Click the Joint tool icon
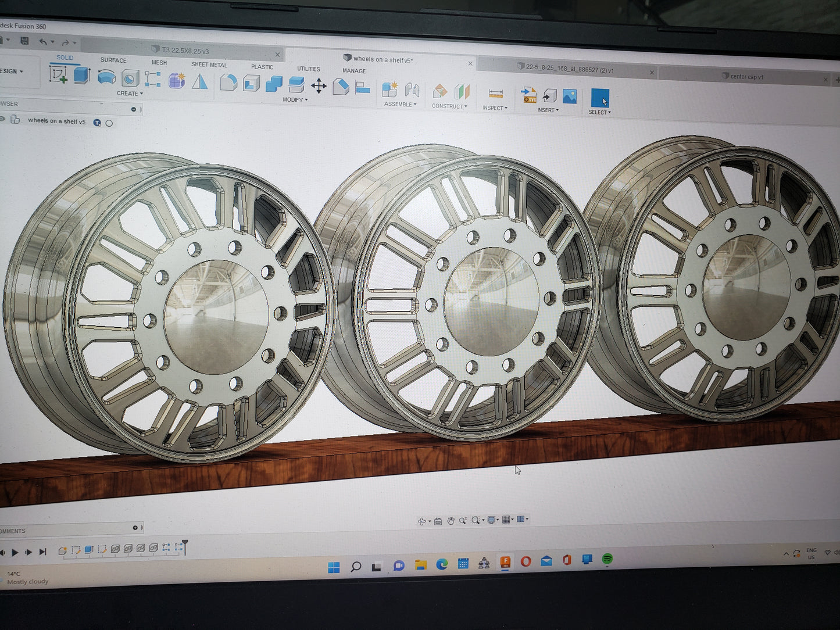The width and height of the screenshot is (840, 630). point(412,90)
